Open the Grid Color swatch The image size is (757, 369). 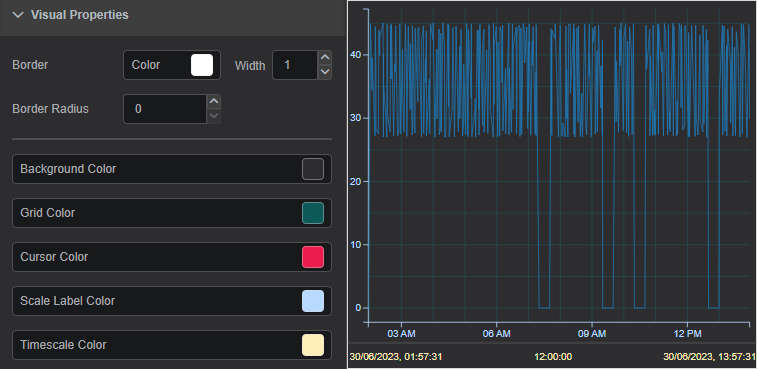313,213
